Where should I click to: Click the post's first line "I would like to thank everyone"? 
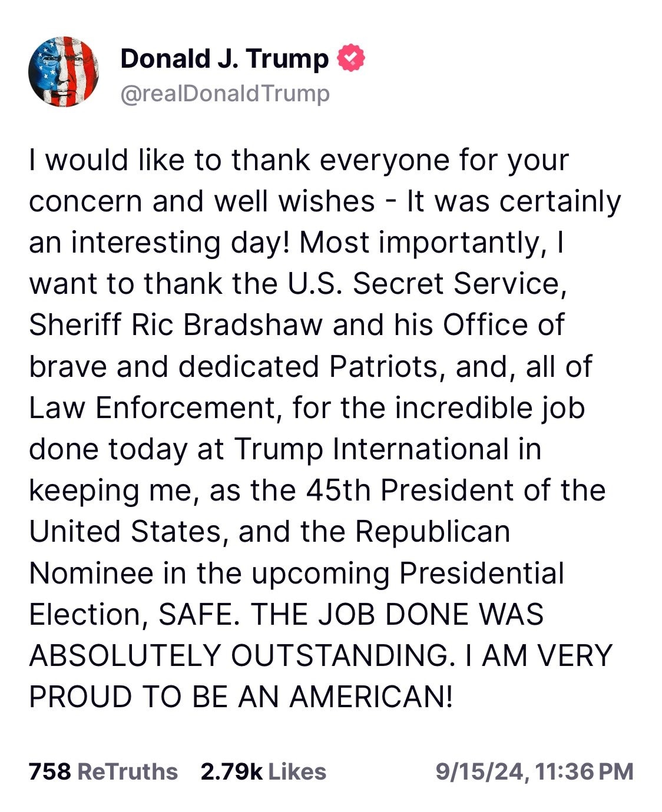[240, 160]
